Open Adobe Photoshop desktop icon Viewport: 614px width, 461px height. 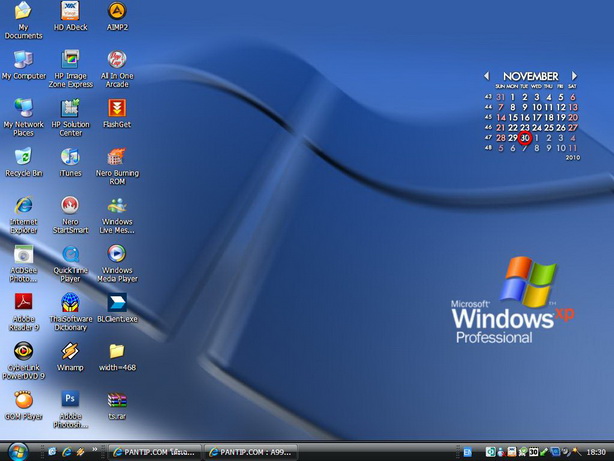pos(70,400)
